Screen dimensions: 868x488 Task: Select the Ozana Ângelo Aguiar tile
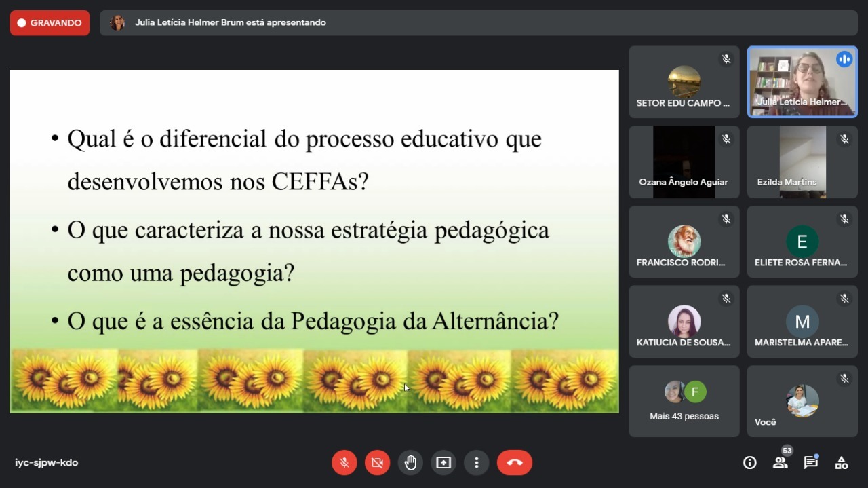pyautogui.click(x=684, y=162)
